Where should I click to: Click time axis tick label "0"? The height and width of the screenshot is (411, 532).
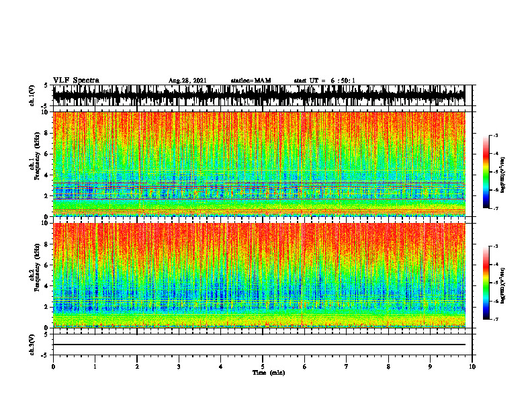53,367
